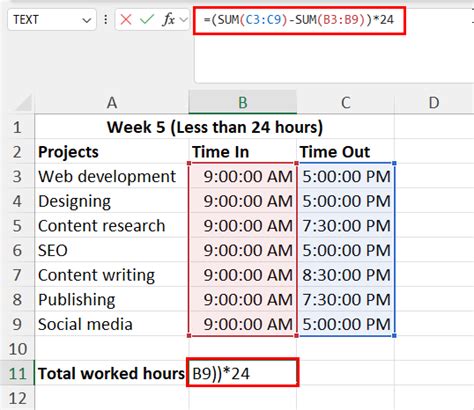This screenshot has height=410, width=474.
Task: Select the 'Social media' cell
Action: click(112, 324)
